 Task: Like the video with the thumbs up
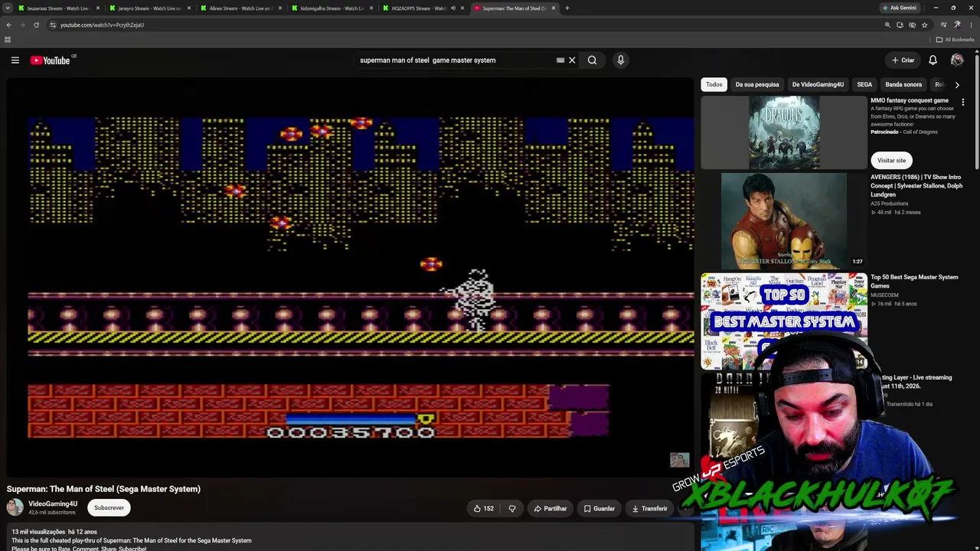pos(484,508)
